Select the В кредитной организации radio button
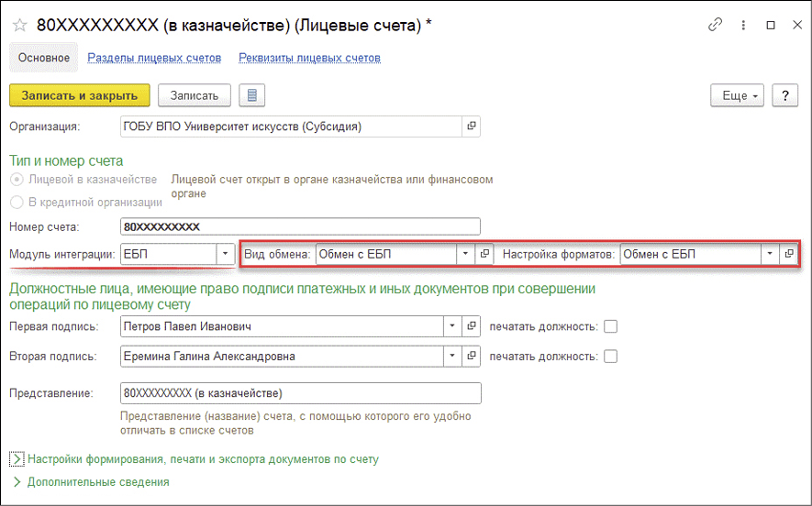812x506 pixels. click(17, 202)
